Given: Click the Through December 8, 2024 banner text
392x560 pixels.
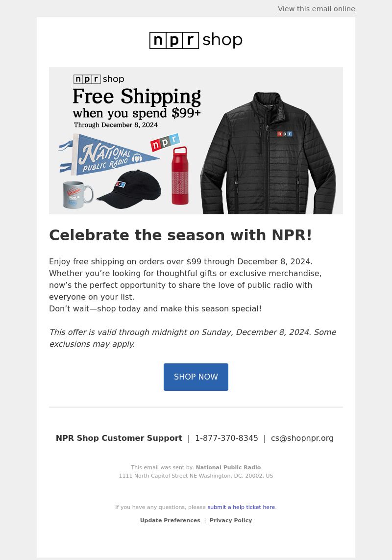Looking at the screenshot, I should point(116,125).
